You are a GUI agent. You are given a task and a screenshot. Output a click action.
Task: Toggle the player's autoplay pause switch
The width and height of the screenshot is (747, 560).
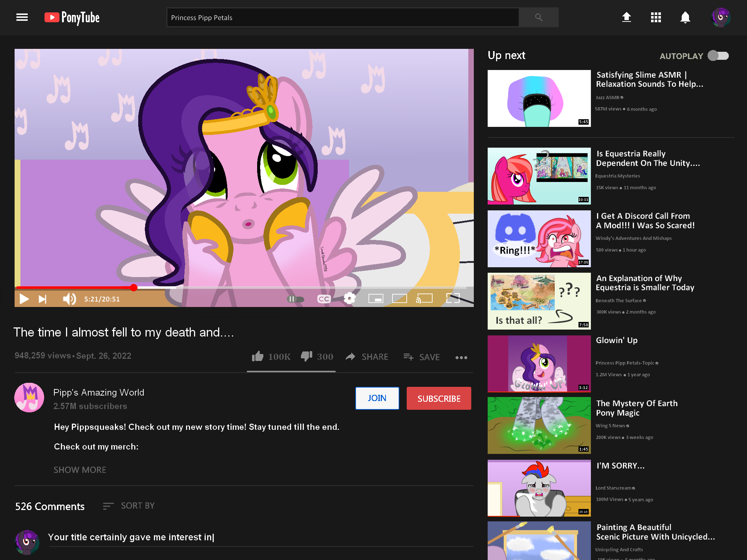pos(295,299)
